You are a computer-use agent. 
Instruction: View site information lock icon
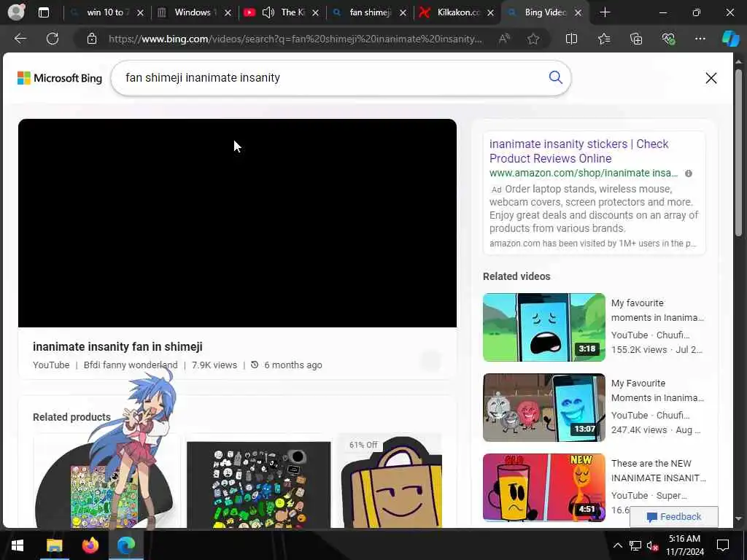click(92, 39)
